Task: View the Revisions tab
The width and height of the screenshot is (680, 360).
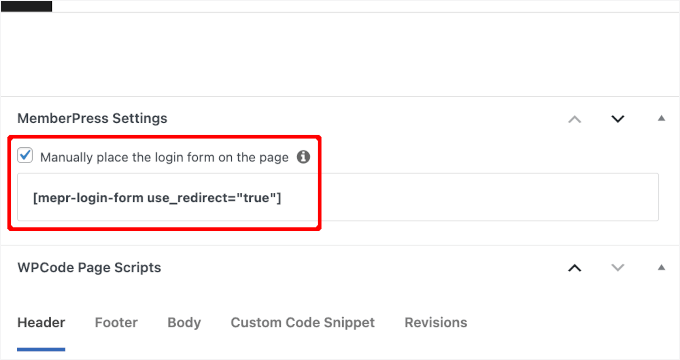Action: tap(436, 323)
